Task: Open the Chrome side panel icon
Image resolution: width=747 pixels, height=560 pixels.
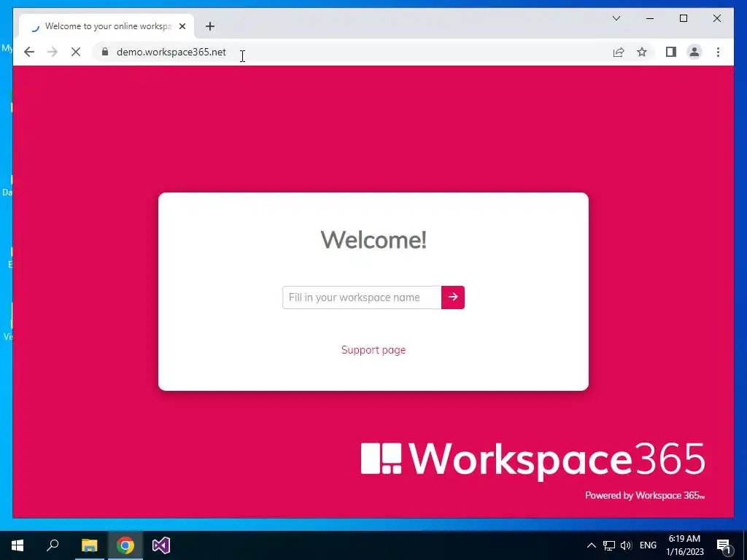Action: click(x=671, y=52)
